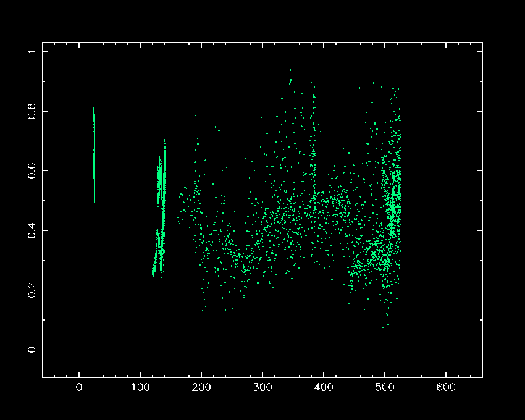Screen dimensions: 525x420
Task: Click the x-axis label 500
Action: click(x=385, y=387)
